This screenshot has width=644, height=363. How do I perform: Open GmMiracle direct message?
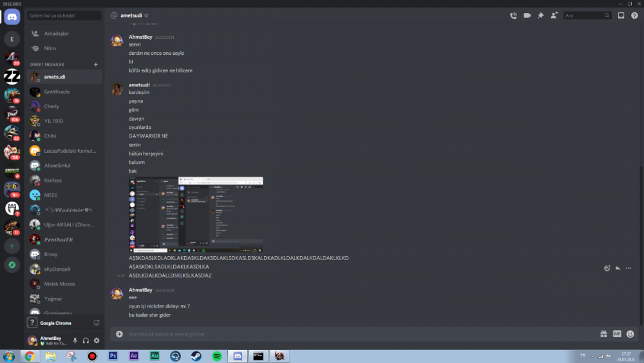point(57,92)
